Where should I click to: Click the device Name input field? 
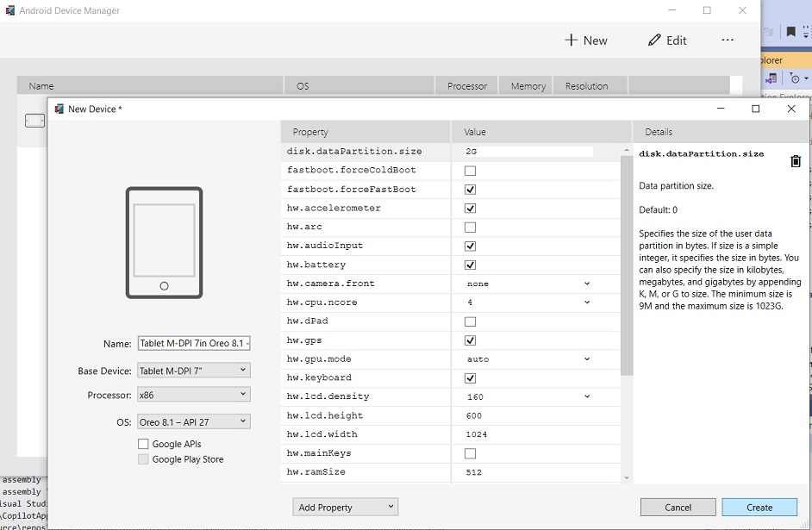(194, 343)
